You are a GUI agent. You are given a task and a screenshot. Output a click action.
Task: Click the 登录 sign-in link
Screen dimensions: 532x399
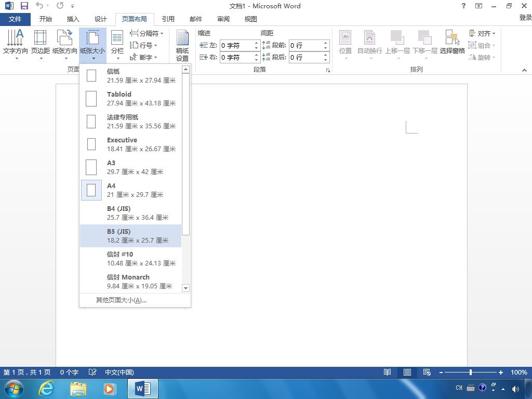[525, 18]
